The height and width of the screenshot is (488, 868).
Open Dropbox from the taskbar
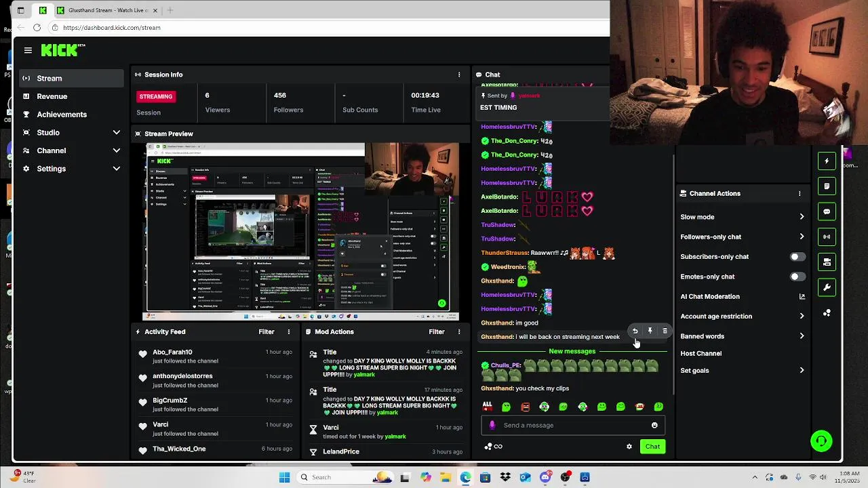point(505,477)
